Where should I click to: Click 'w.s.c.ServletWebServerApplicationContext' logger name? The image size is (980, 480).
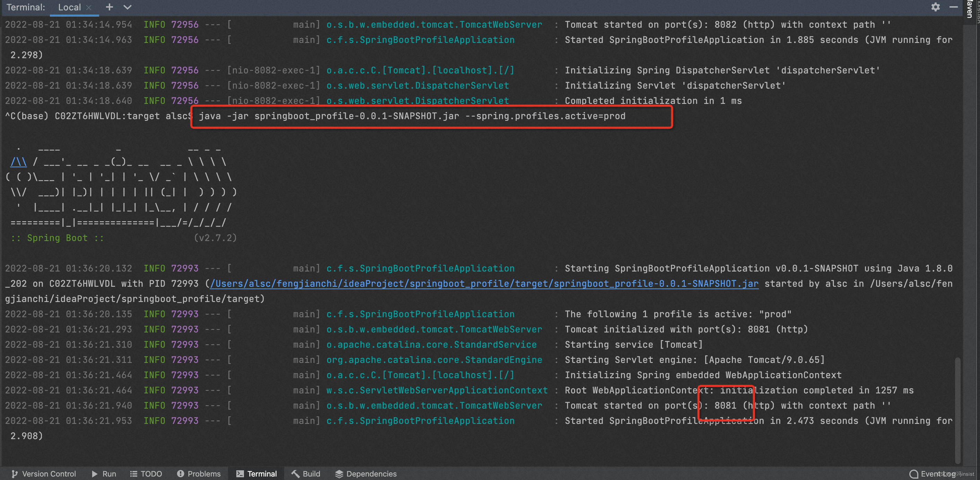click(437, 390)
